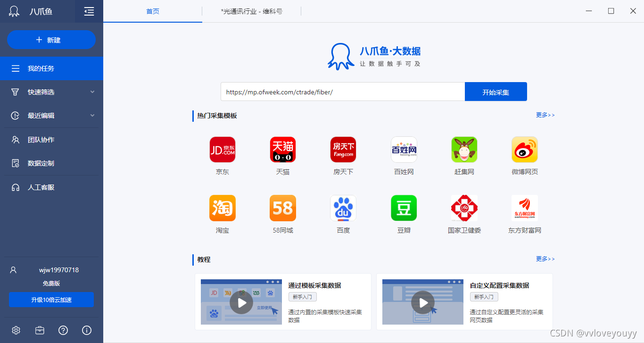Open 我的任务 in the sidebar
The width and height of the screenshot is (644, 343).
pos(51,68)
